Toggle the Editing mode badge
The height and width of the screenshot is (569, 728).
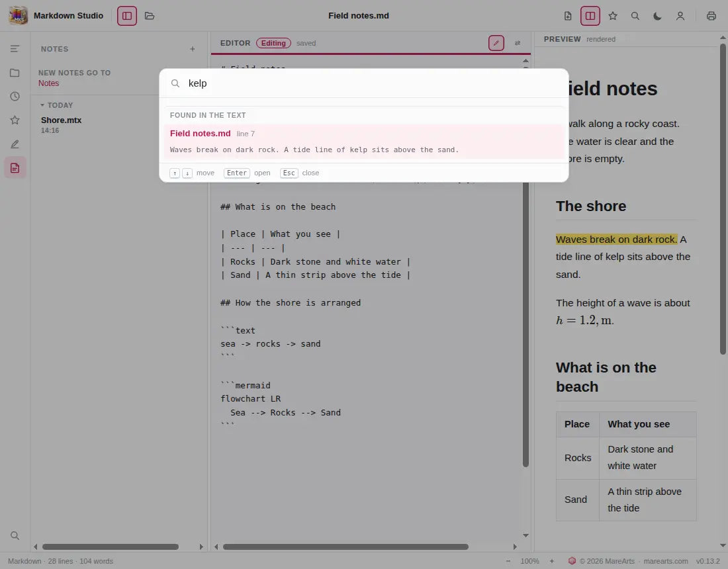pyautogui.click(x=273, y=43)
